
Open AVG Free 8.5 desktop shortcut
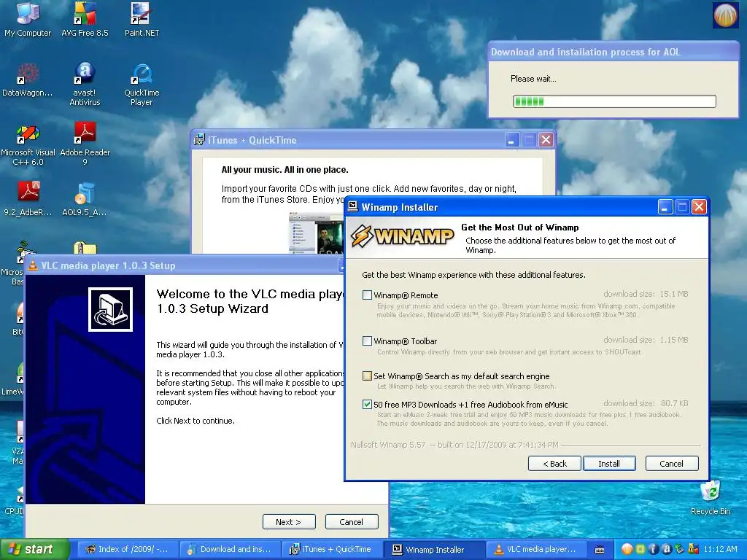point(85,19)
